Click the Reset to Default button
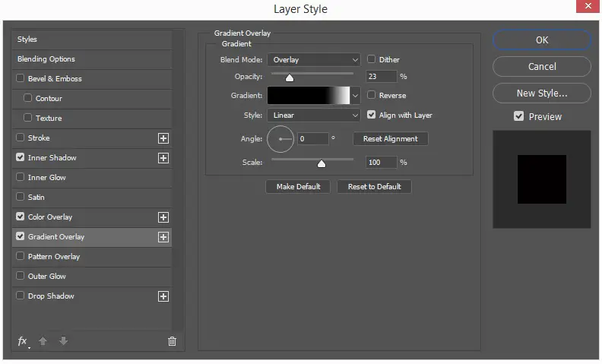The width and height of the screenshot is (602, 364). point(374,187)
